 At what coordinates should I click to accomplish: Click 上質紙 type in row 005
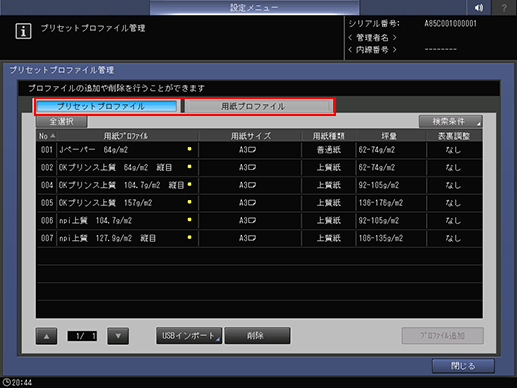click(x=329, y=203)
